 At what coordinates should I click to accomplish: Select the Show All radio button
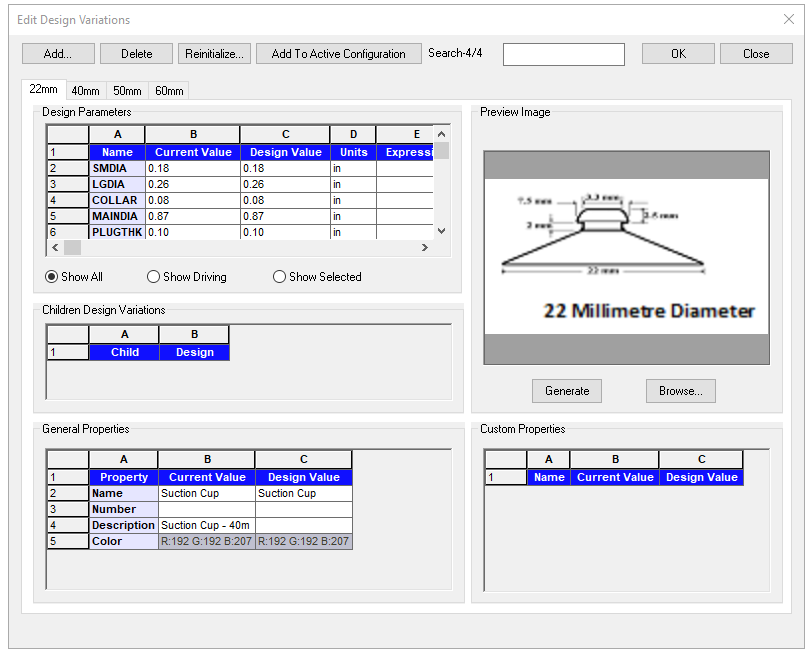pyautogui.click(x=52, y=277)
